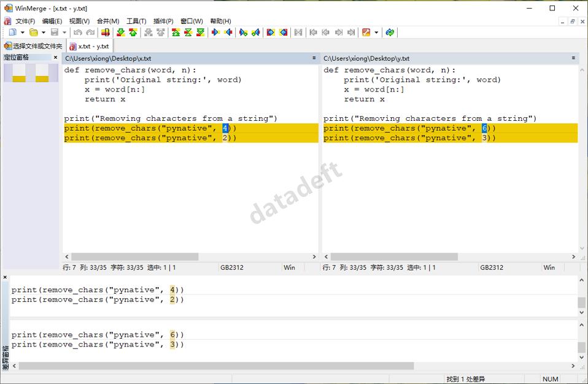This screenshot has width=588, height=384.
Task: Click the greyed Previous Conflict icon
Action: (x=161, y=33)
